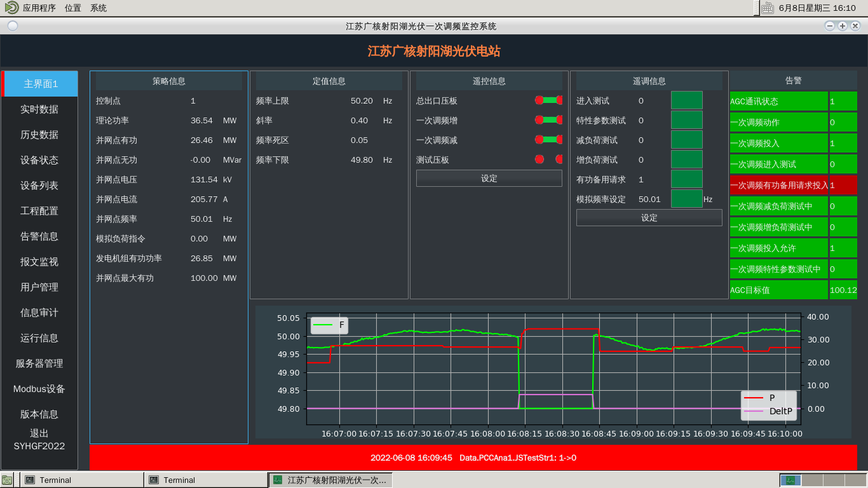Click the green F legend line marker
The image size is (868, 488).
pos(323,325)
